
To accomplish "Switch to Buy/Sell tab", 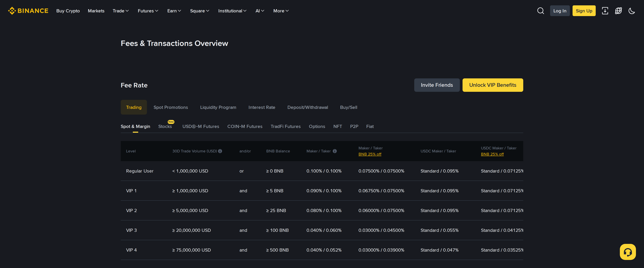I will coord(348,107).
